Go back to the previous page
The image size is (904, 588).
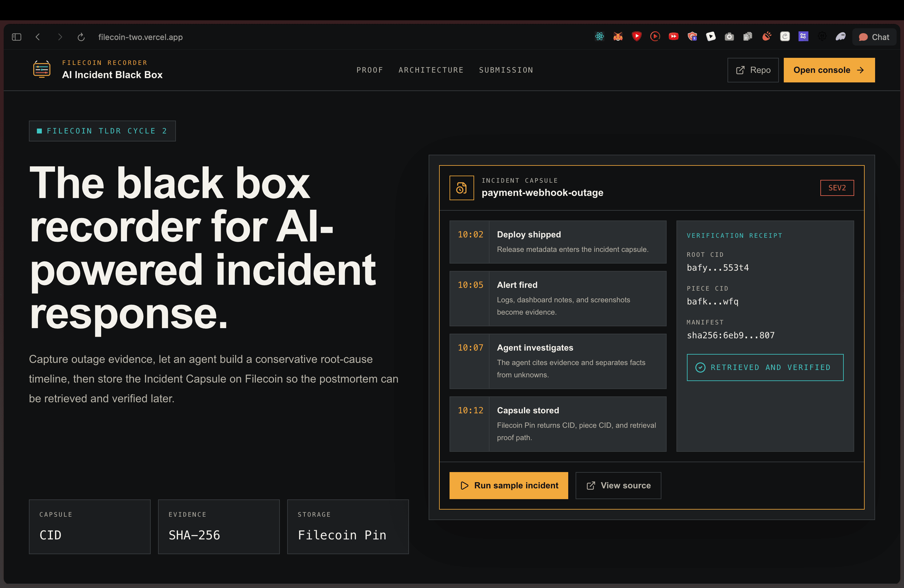click(x=38, y=37)
